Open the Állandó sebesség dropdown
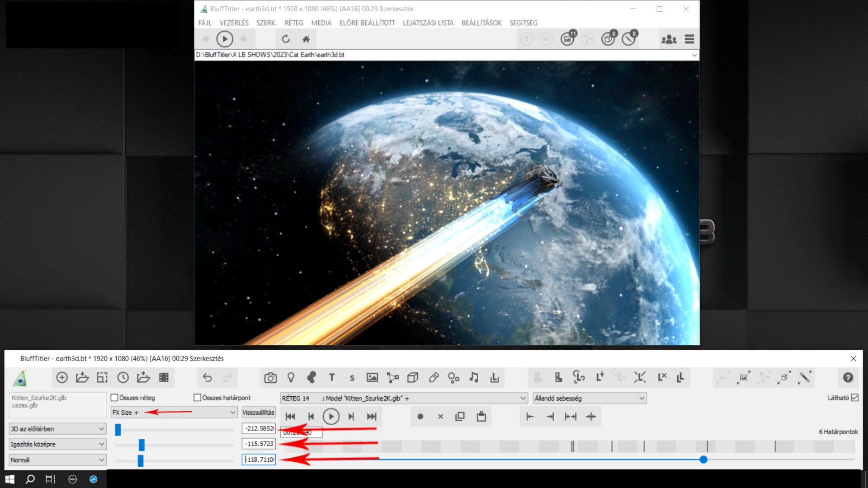The height and width of the screenshot is (488, 868). [590, 398]
